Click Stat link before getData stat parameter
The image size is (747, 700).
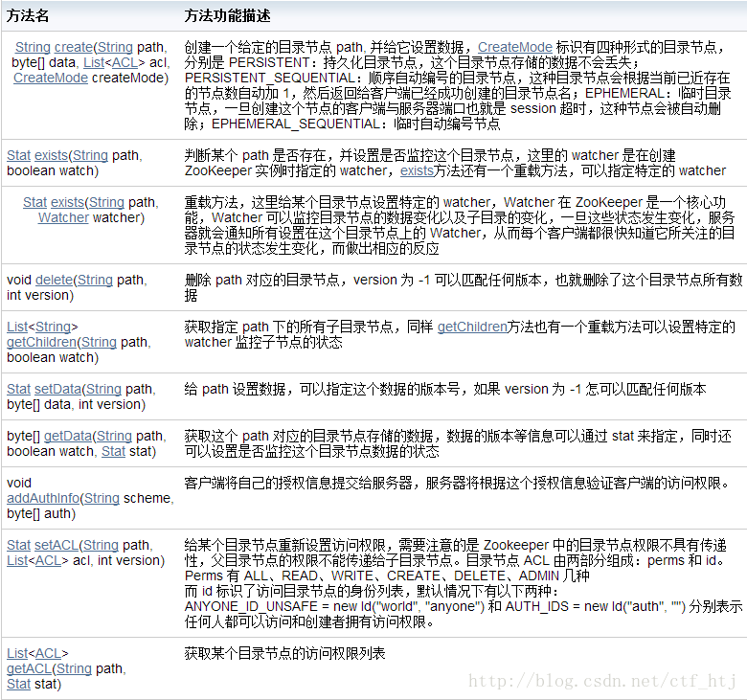(113, 451)
